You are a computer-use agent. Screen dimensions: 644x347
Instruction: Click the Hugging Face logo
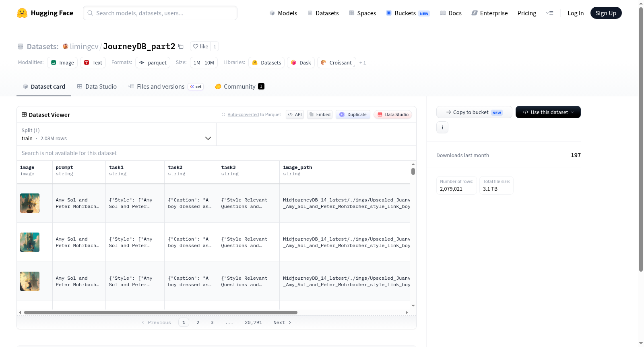pyautogui.click(x=45, y=13)
